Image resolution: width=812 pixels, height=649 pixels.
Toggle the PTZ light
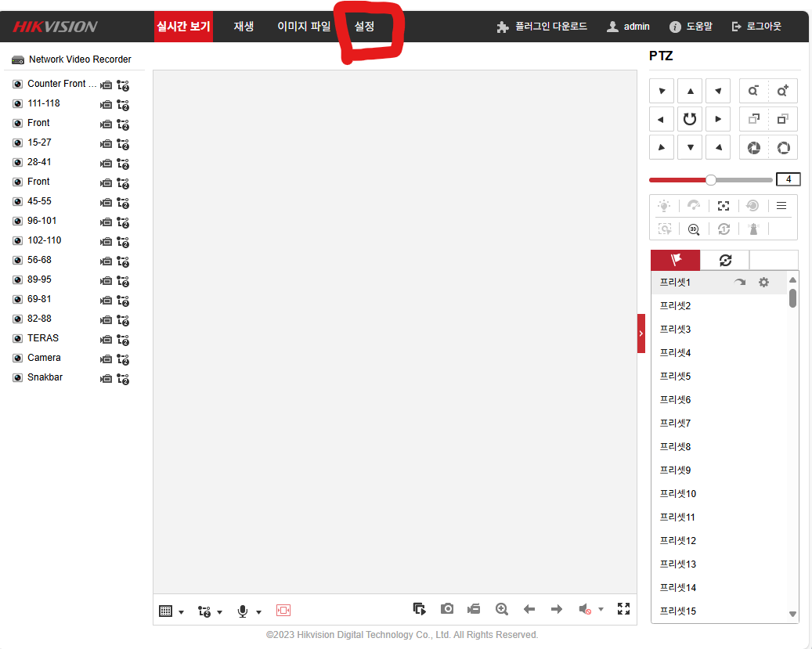click(664, 206)
